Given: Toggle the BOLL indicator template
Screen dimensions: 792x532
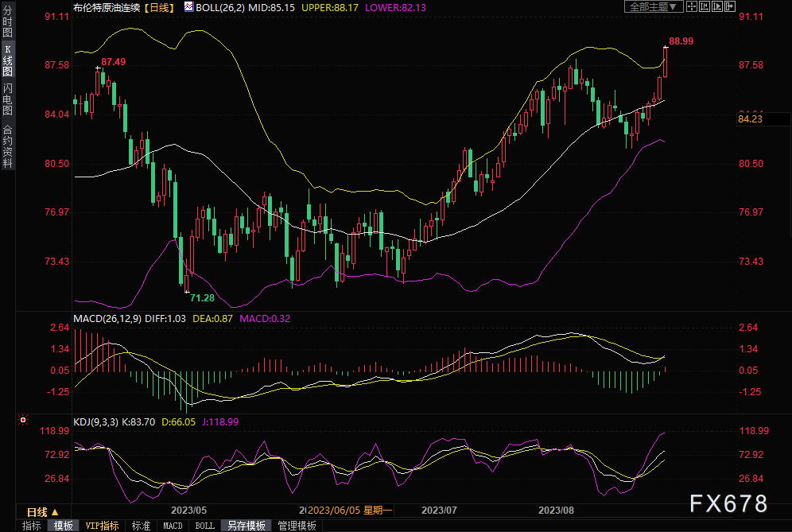Looking at the screenshot, I should [204, 526].
